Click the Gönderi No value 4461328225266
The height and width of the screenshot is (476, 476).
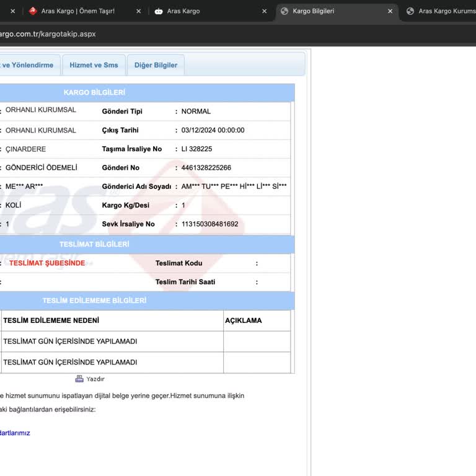point(206,168)
